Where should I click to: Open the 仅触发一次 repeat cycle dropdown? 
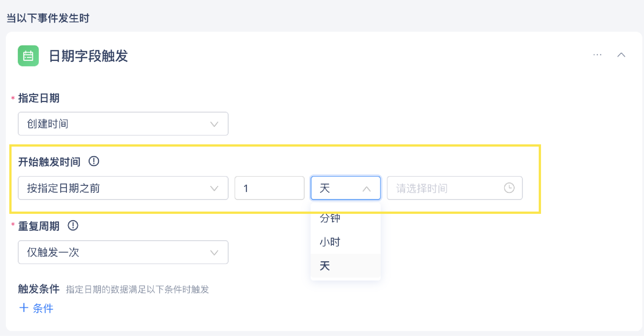point(122,252)
